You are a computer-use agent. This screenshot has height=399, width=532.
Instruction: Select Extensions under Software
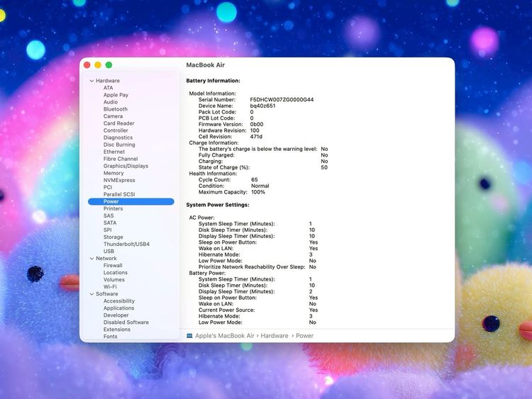click(x=117, y=330)
